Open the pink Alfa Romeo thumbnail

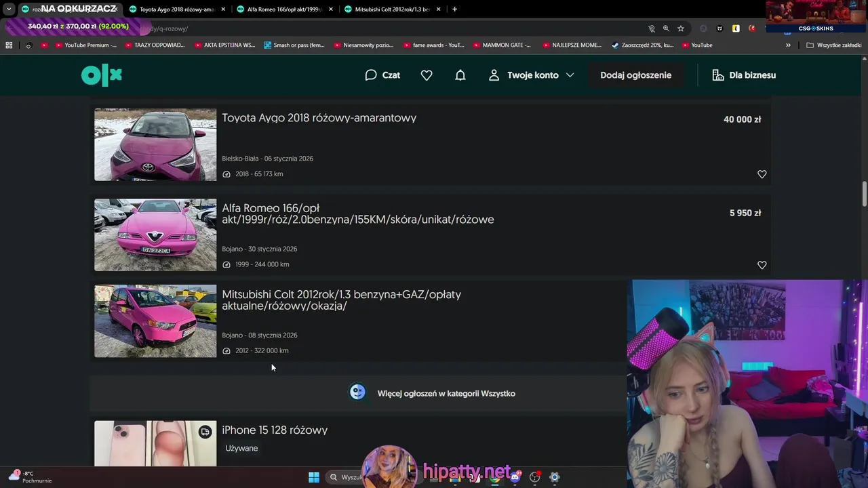tap(155, 235)
